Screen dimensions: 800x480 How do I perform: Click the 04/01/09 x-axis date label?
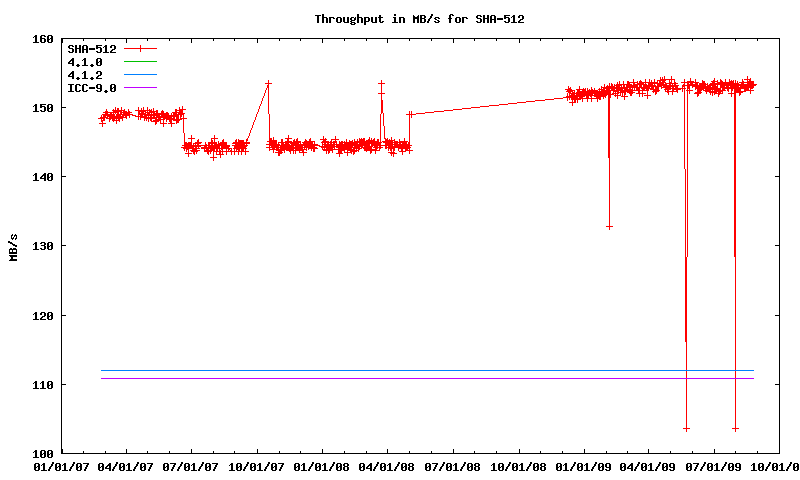click(649, 466)
